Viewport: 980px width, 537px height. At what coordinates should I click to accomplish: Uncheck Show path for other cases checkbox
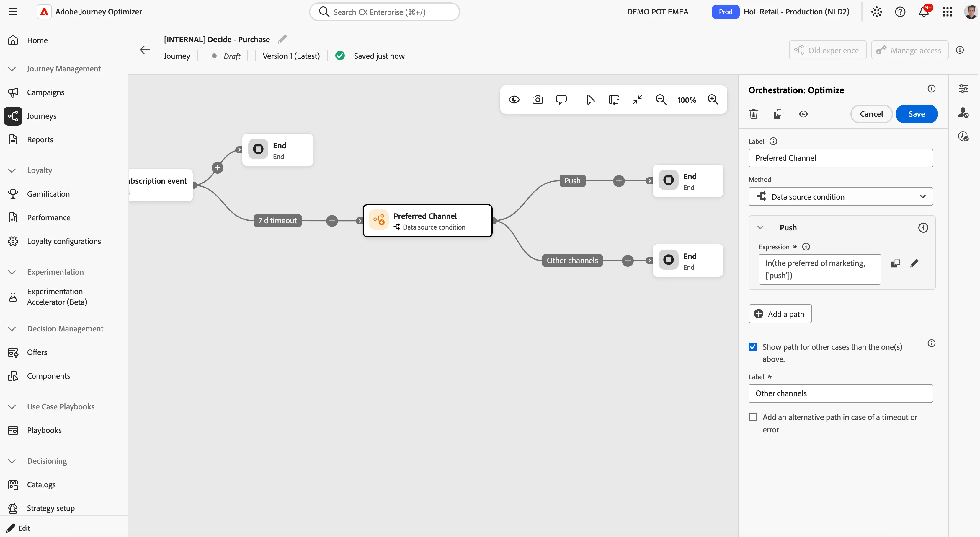tap(752, 347)
